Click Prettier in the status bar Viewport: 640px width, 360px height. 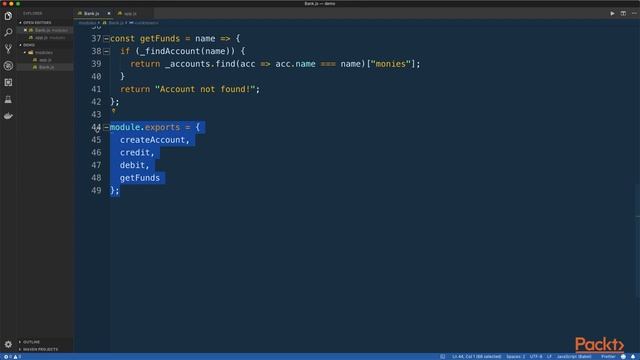[608, 357]
